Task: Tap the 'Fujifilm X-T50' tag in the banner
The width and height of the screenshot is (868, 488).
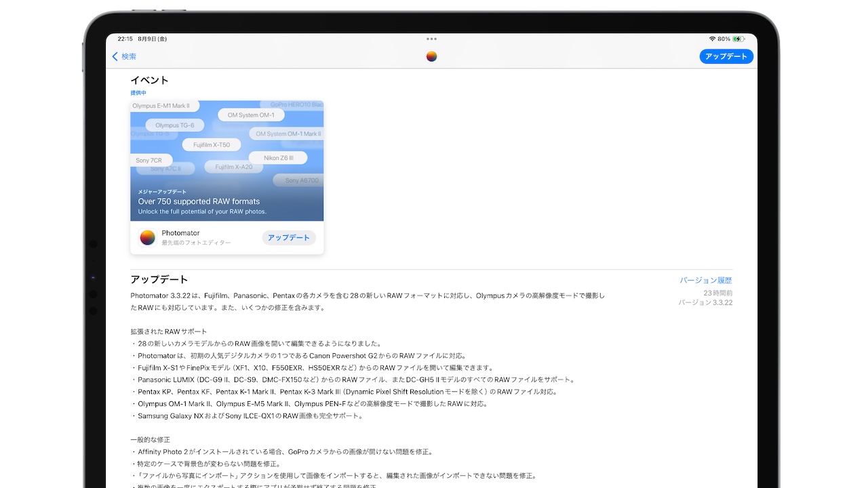Action: [212, 145]
